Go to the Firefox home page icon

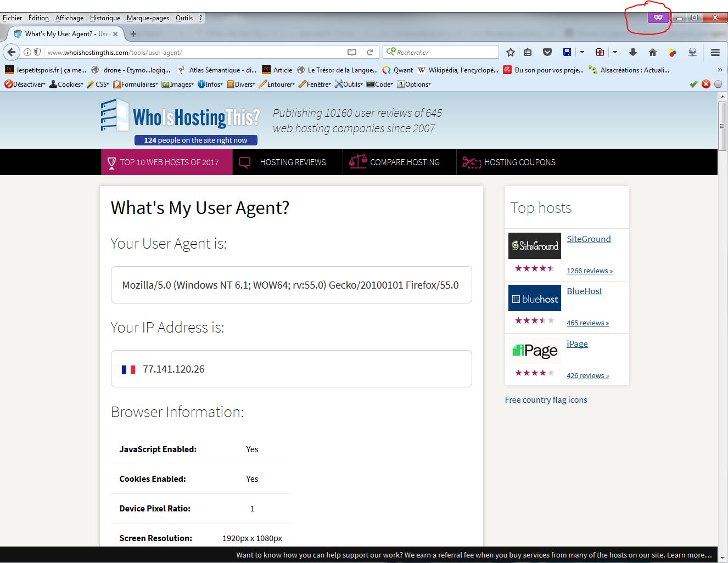pyautogui.click(x=652, y=52)
